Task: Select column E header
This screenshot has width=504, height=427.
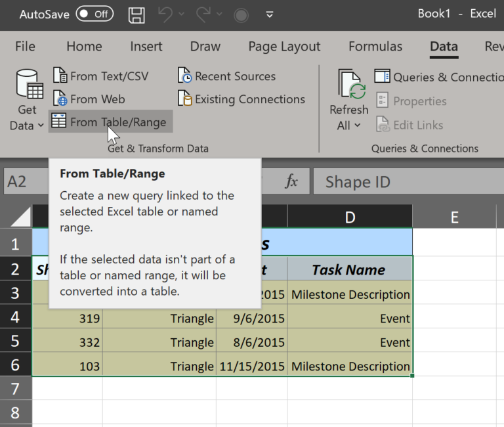Action: click(454, 217)
